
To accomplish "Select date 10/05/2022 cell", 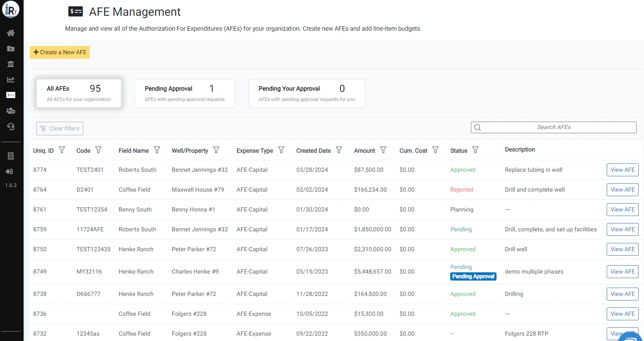I will 312,314.
